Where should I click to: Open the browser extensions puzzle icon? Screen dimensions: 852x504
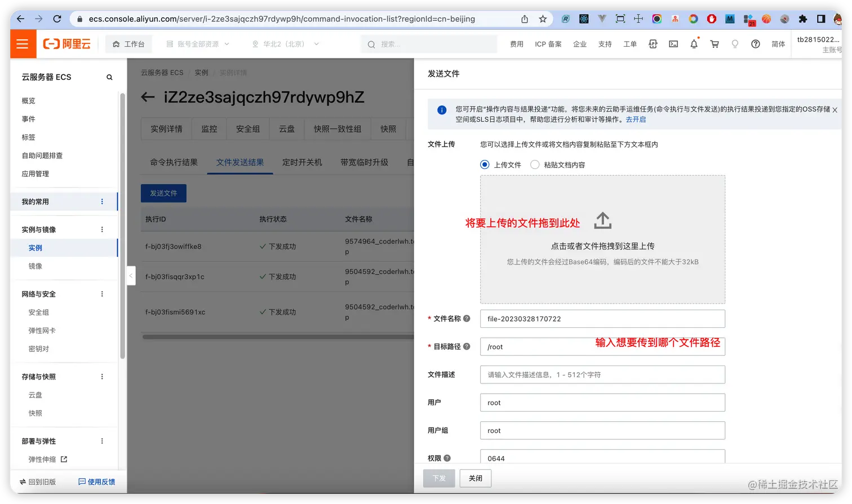point(803,19)
